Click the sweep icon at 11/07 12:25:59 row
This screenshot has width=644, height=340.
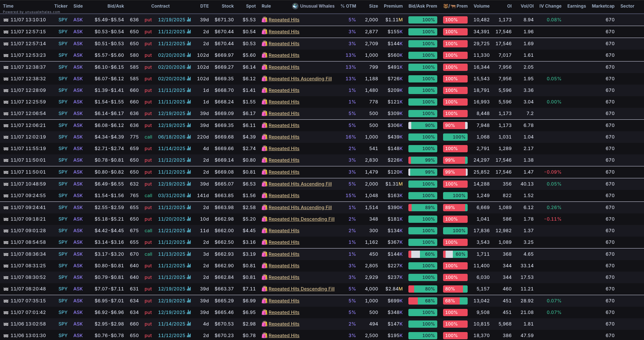[x=6, y=102]
